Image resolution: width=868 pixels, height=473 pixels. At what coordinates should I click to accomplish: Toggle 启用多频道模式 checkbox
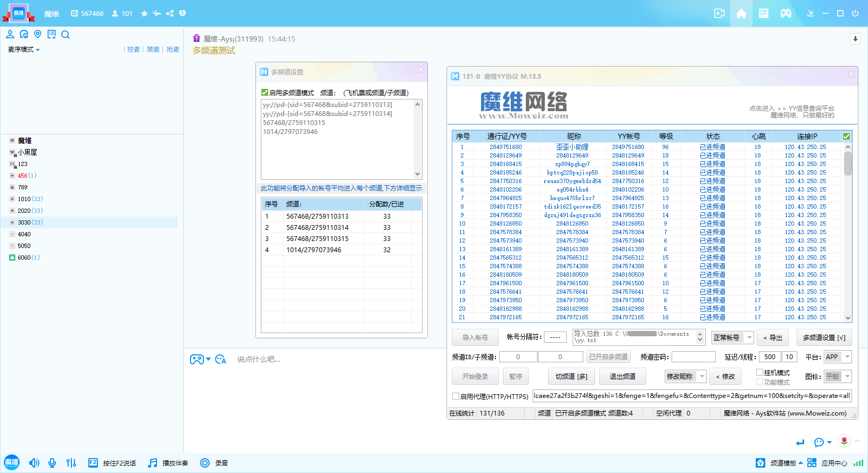tap(264, 93)
